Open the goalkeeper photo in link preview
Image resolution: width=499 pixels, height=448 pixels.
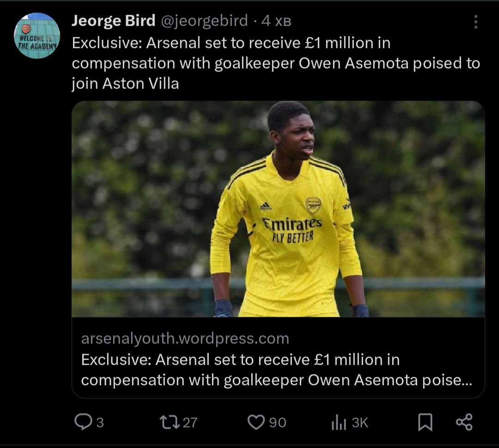click(x=278, y=209)
